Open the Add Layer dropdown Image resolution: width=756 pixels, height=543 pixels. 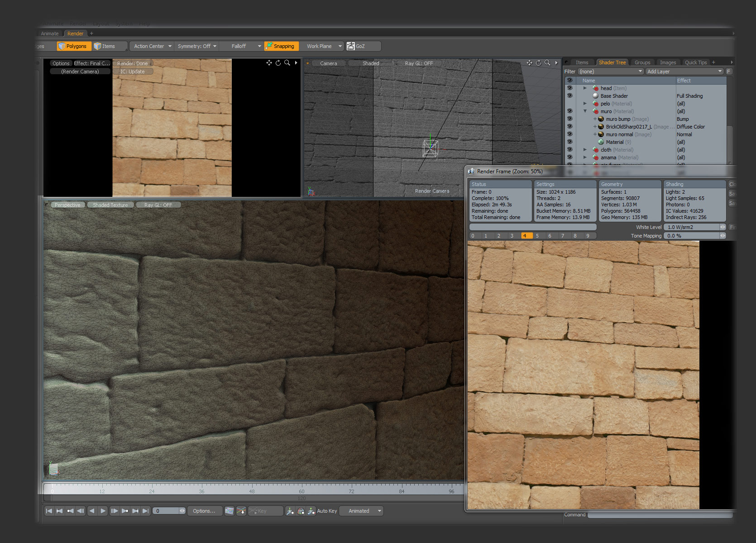click(x=684, y=71)
